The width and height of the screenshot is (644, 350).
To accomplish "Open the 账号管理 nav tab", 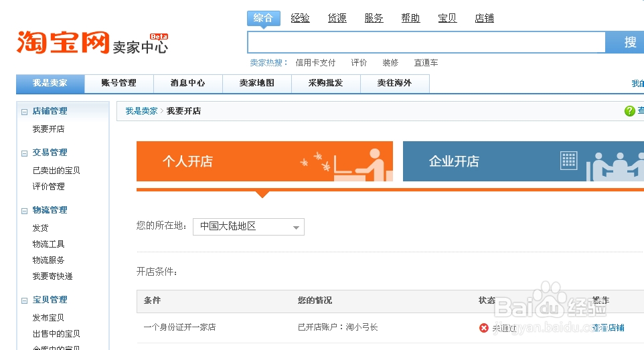I will 119,84.
